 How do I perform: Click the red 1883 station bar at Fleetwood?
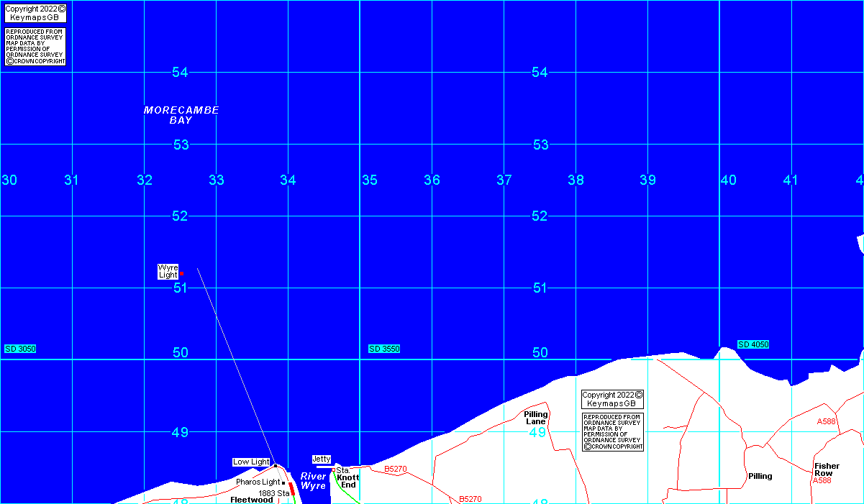(x=292, y=489)
